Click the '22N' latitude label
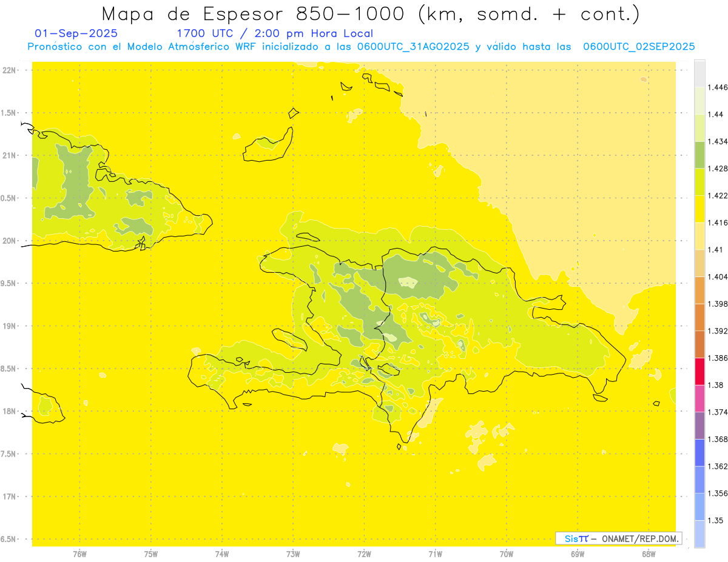 click(x=10, y=70)
